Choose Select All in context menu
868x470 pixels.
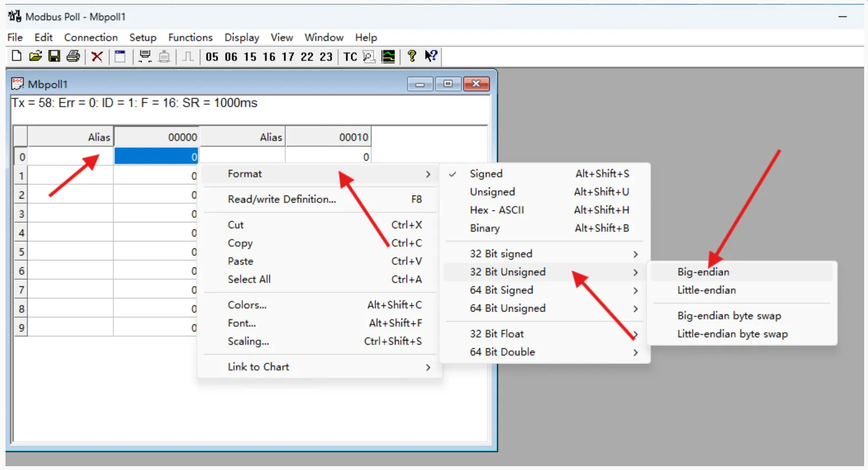(x=320, y=279)
